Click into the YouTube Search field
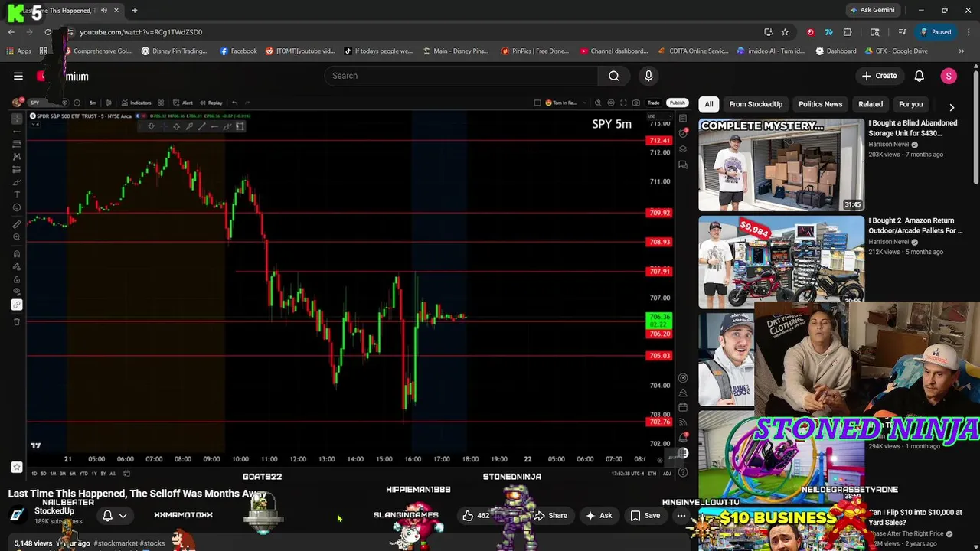Screen dimensions: 980x551 point(462,76)
